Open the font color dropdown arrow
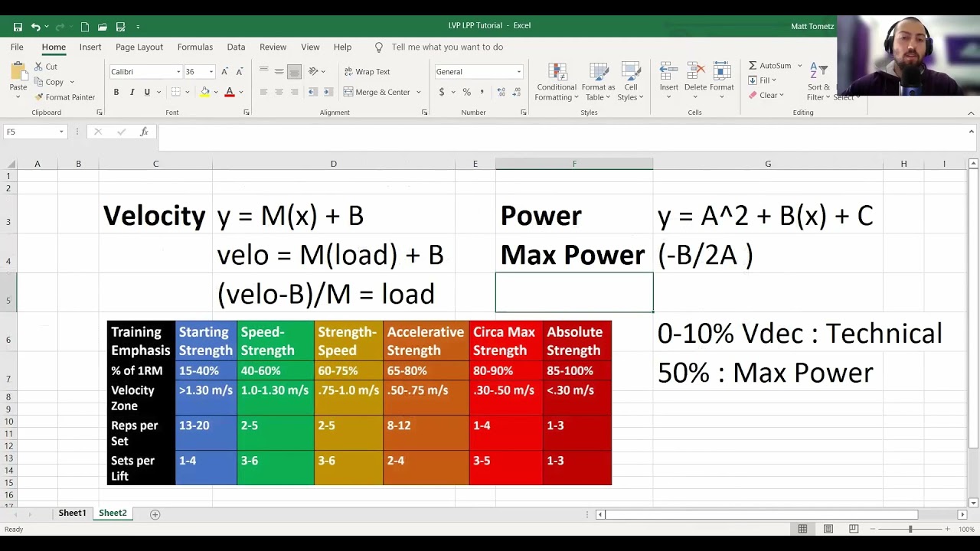The image size is (980, 551). (x=240, y=92)
